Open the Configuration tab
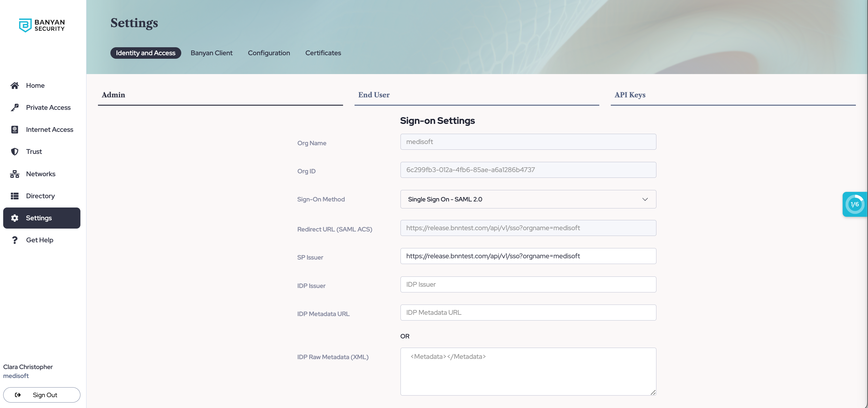The image size is (868, 408). pos(269,53)
